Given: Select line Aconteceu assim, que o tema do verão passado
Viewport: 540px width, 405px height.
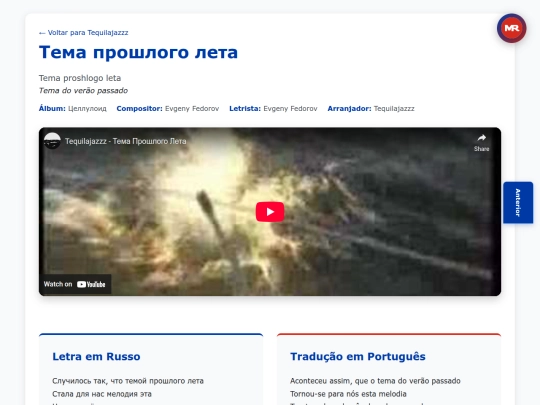Looking at the screenshot, I should [375, 381].
